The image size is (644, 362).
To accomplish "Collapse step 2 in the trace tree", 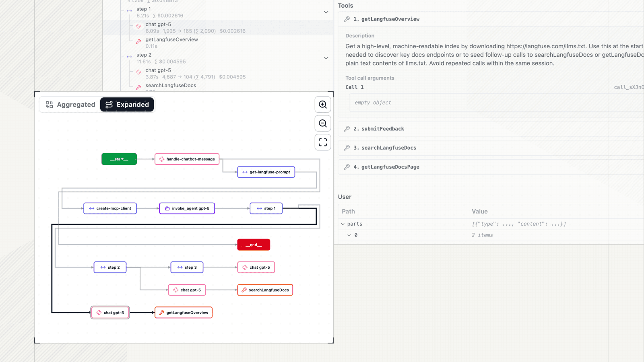I will [x=326, y=58].
